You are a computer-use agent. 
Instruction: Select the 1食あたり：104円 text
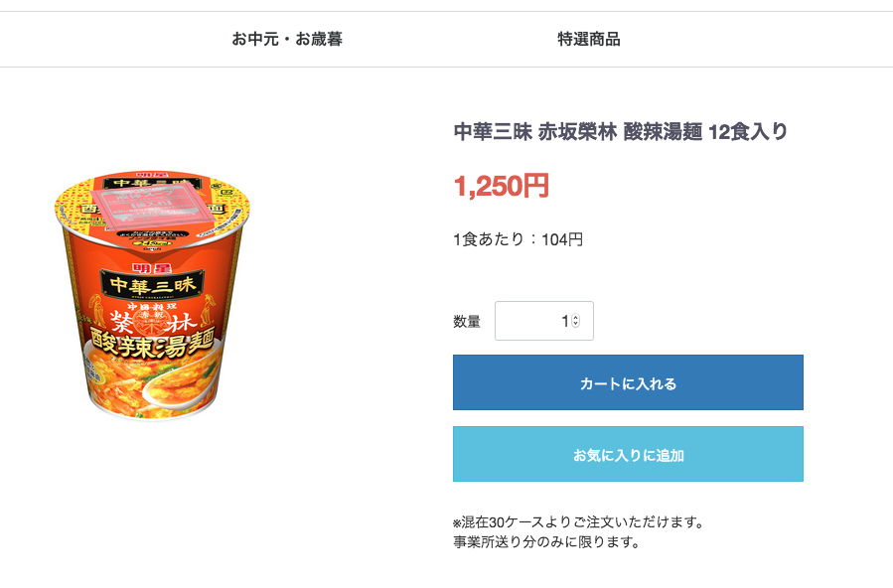pos(518,239)
